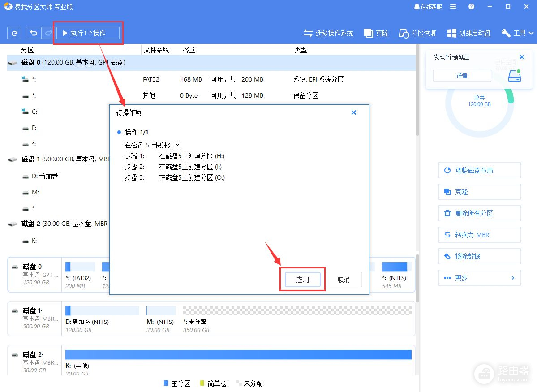Click the undo arrow icon

tap(34, 33)
